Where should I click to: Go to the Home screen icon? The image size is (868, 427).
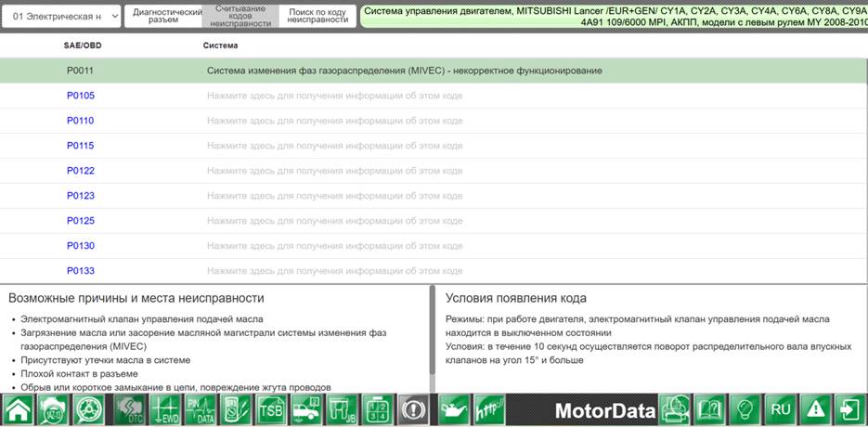19,410
